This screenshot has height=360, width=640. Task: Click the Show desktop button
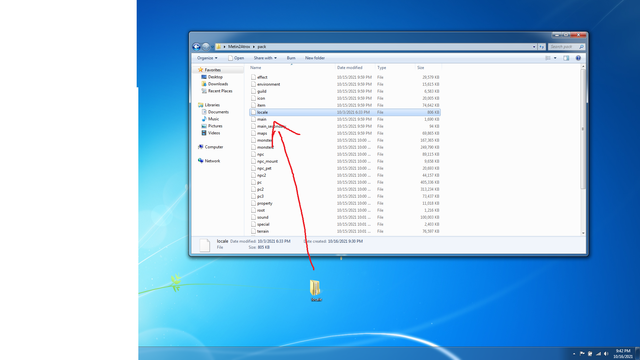[x=638, y=353]
